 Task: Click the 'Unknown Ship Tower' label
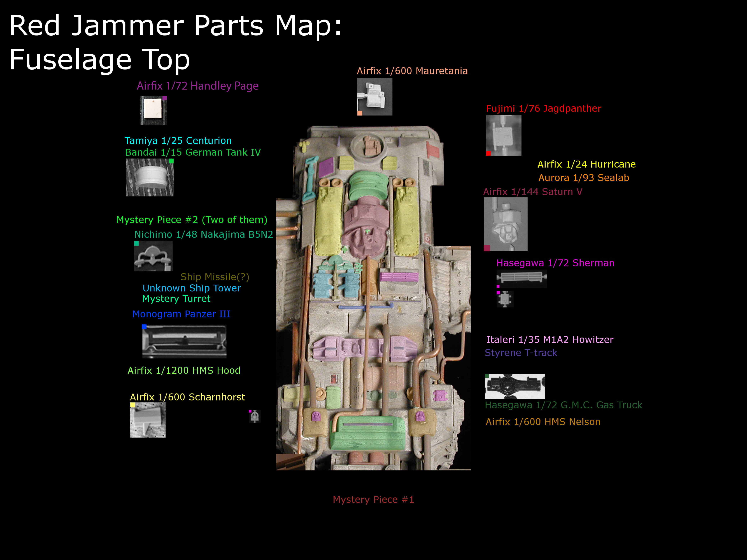click(192, 288)
